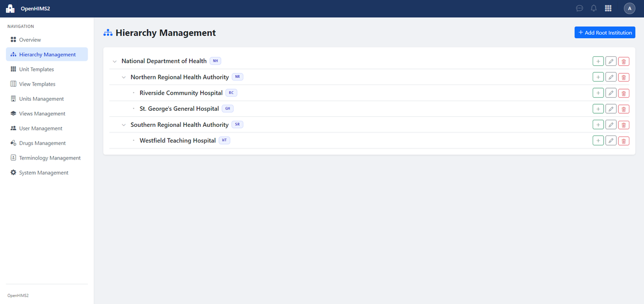Edit St. George's General Hospital
Viewport: 644px width, 304px height.
pos(611,109)
